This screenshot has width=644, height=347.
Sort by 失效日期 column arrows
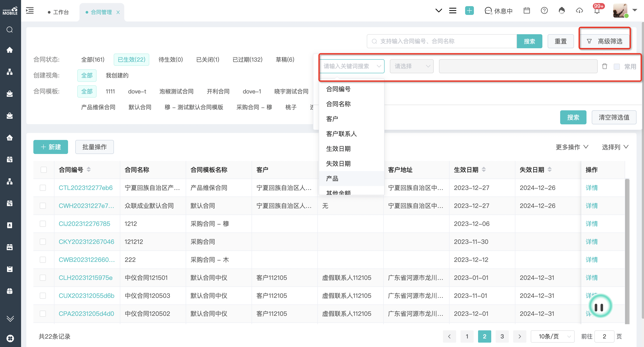(549, 170)
